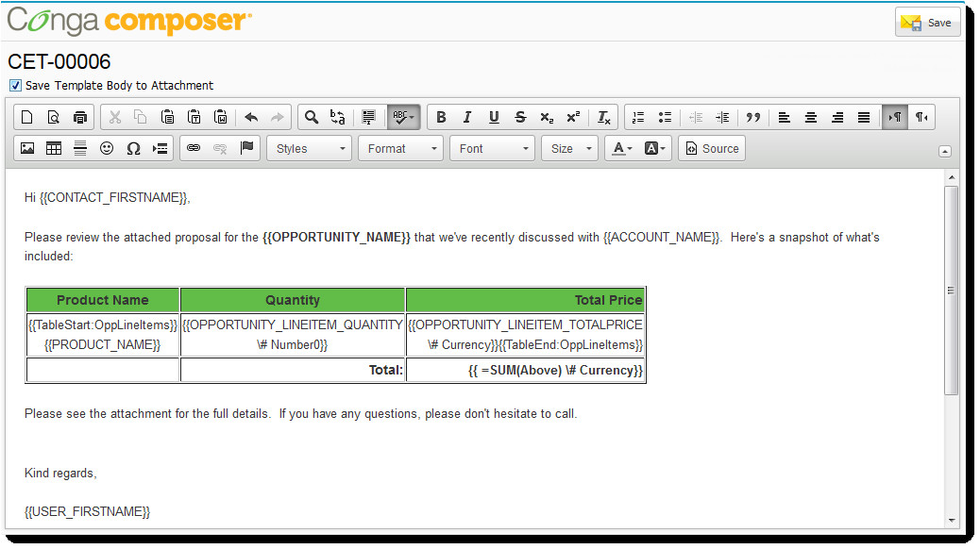
Task: Click the editor's vertical scrollbar
Action: click(x=952, y=291)
